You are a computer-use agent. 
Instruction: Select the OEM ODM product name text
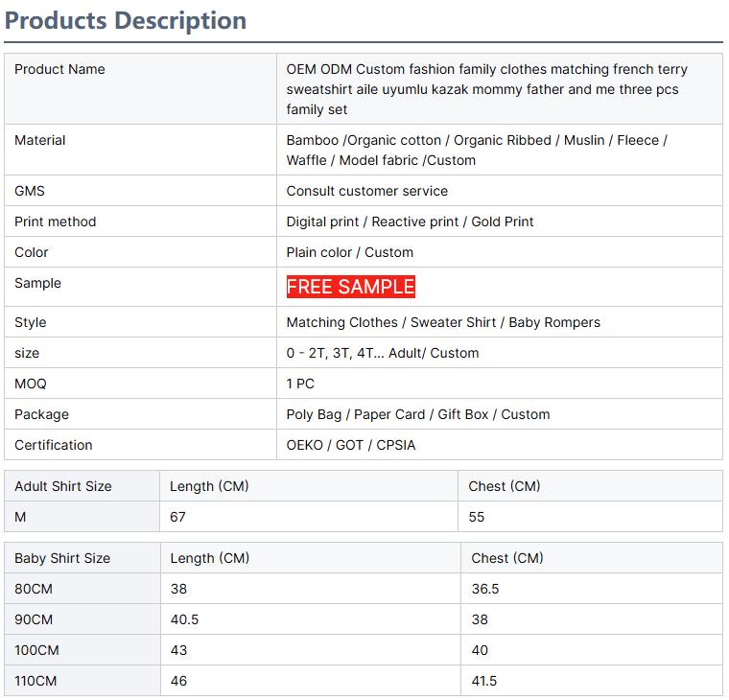point(486,89)
